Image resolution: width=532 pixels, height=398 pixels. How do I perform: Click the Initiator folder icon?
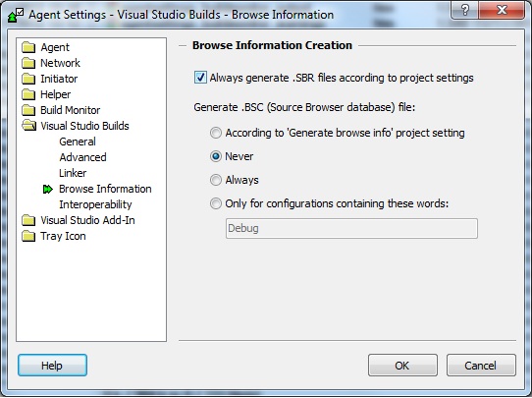point(28,79)
